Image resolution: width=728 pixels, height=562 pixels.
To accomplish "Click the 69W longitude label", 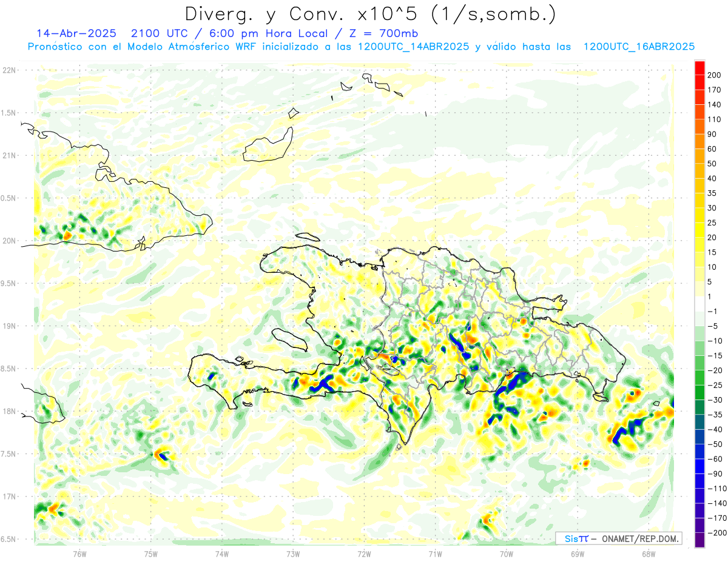I will click(577, 554).
